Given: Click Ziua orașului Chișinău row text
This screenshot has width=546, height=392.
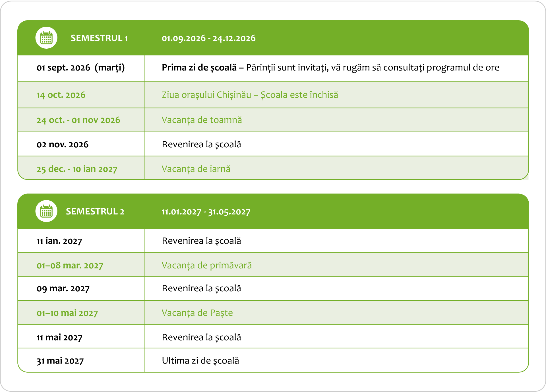Looking at the screenshot, I should pyautogui.click(x=250, y=95).
